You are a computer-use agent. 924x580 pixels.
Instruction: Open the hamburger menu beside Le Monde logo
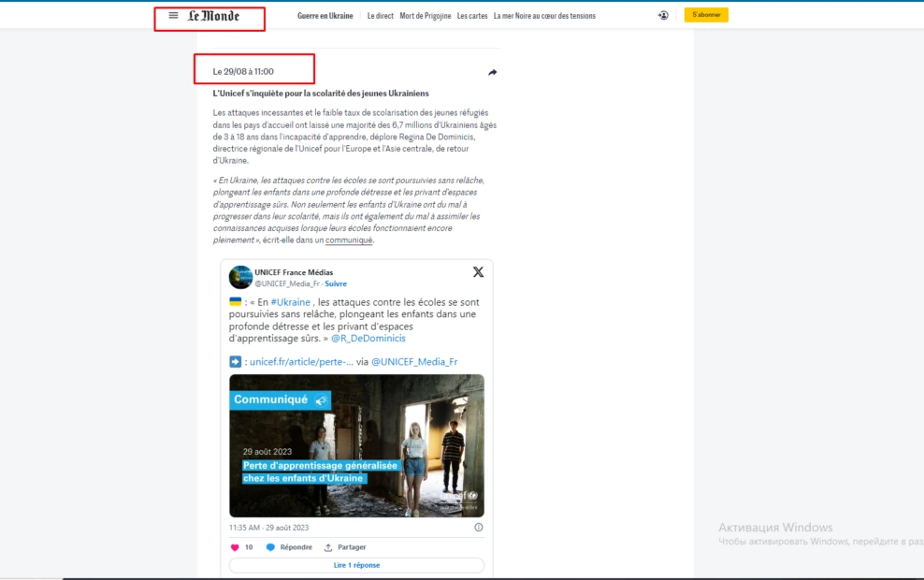(x=173, y=15)
